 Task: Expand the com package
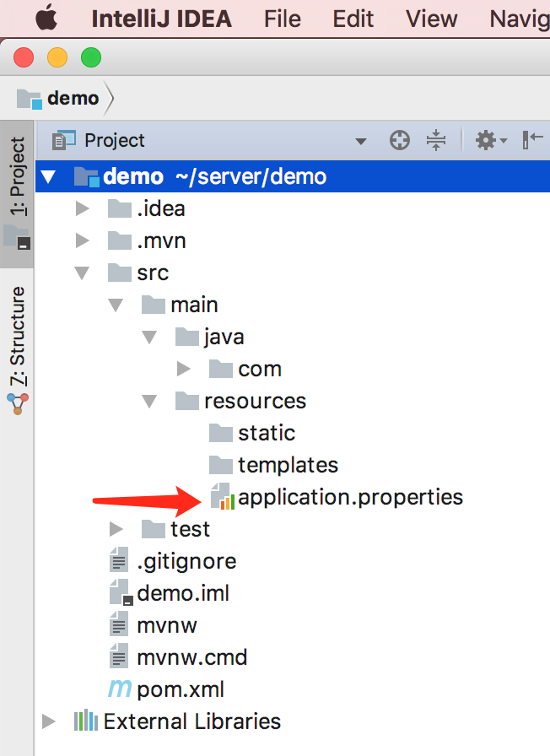tap(184, 369)
